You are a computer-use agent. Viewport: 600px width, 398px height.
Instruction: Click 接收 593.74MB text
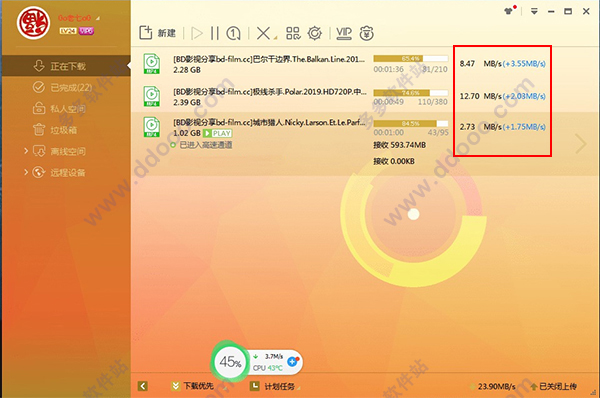coord(399,145)
